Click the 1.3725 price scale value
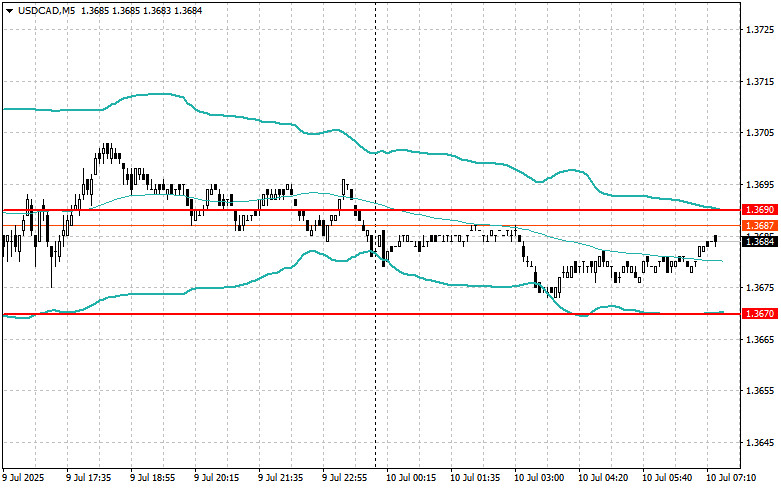Viewport: 781px width, 489px height. (760, 30)
